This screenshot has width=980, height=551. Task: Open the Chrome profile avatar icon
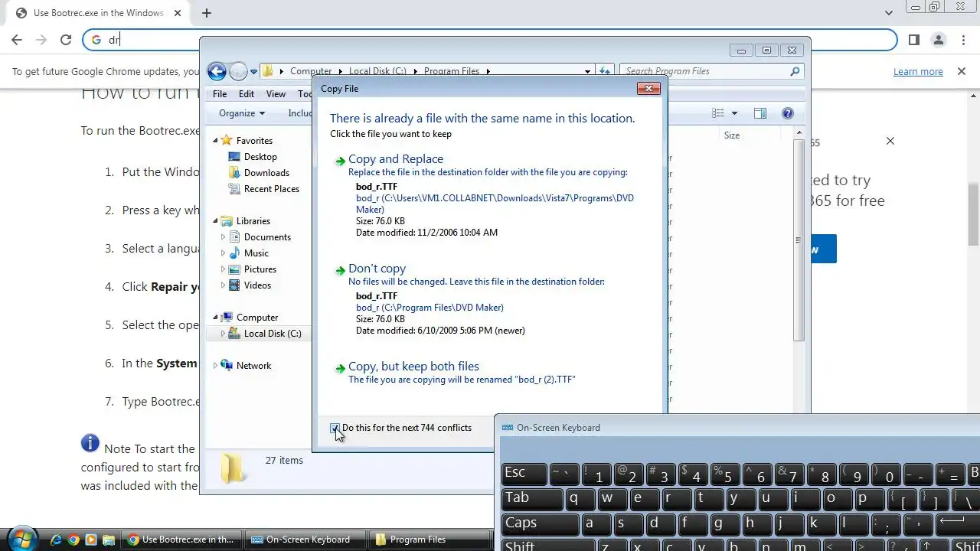939,40
